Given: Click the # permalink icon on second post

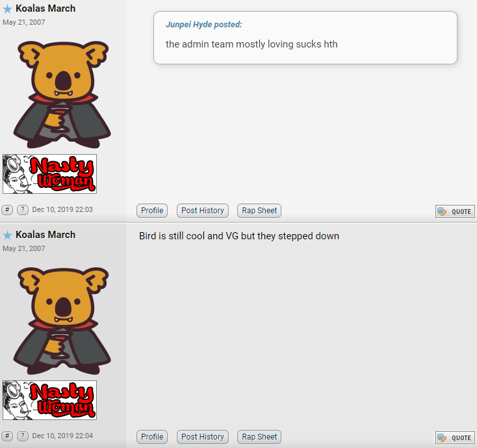Looking at the screenshot, I should pyautogui.click(x=7, y=436).
